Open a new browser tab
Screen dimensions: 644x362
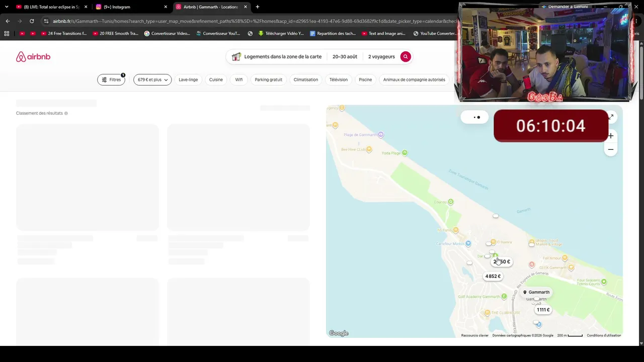coord(258,7)
